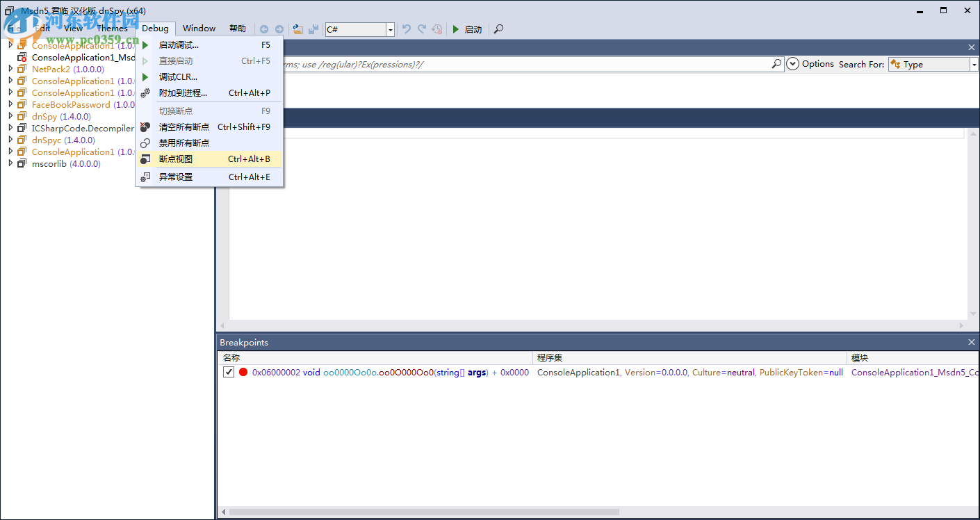Image resolution: width=980 pixels, height=520 pixels.
Task: Click the NetPack2 assembly icon
Action: coord(22,70)
